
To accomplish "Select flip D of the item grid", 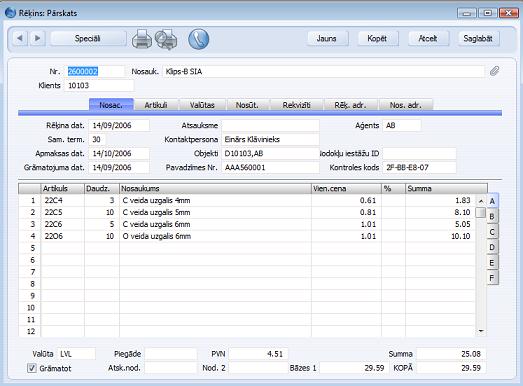I will pos(492,247).
